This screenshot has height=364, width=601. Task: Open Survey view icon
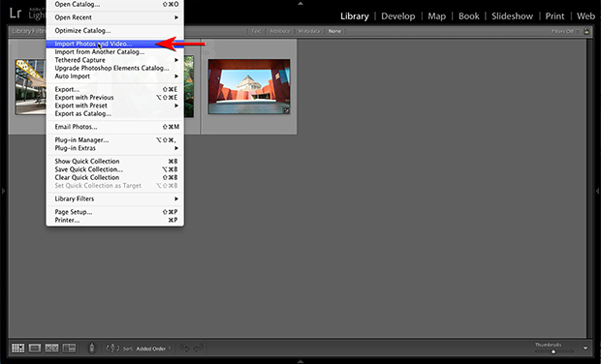coord(69,348)
